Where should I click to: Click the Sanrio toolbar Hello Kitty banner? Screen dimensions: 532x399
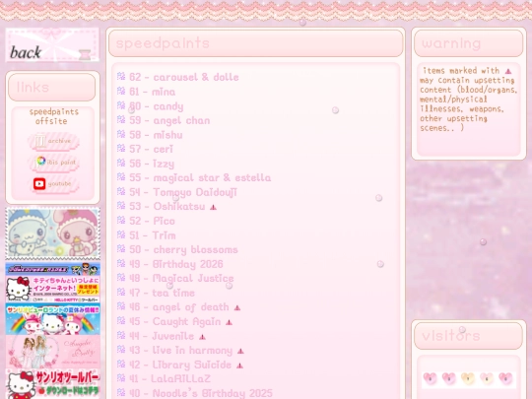(x=52, y=384)
